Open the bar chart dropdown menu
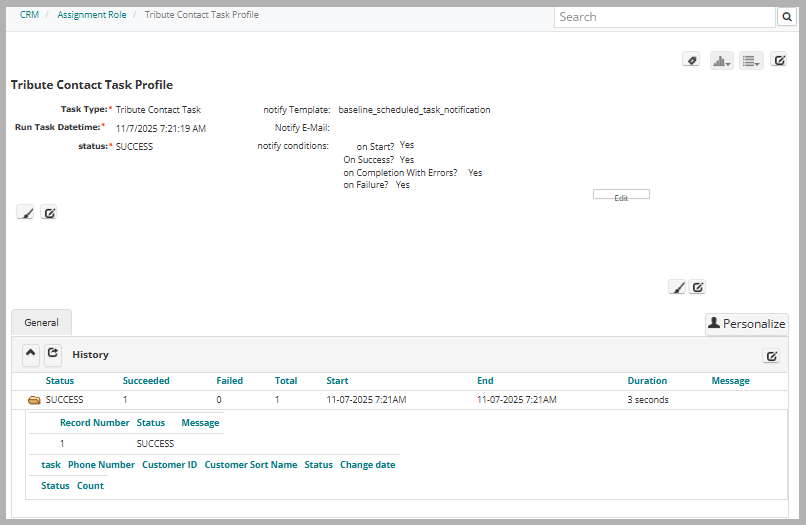 click(722, 61)
